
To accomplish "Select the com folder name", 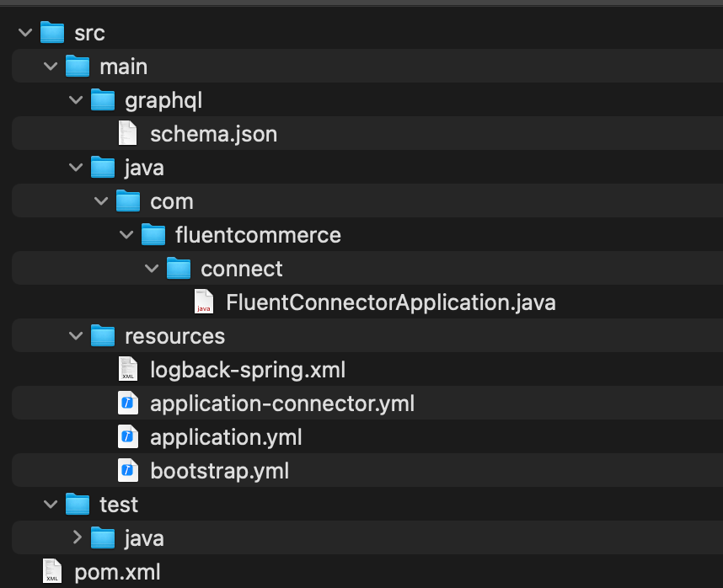I will click(x=172, y=202).
